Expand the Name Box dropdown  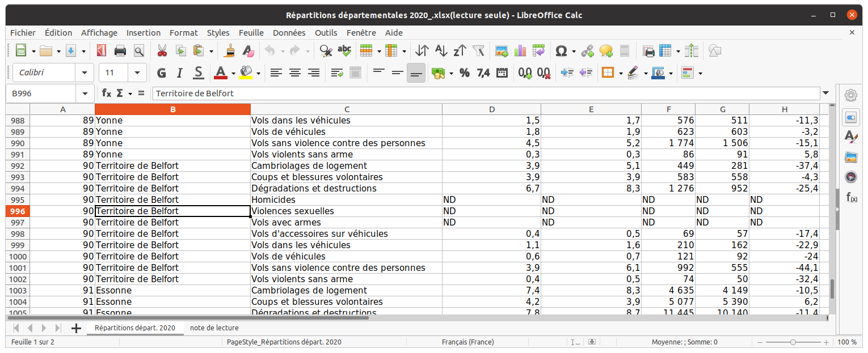(x=85, y=93)
